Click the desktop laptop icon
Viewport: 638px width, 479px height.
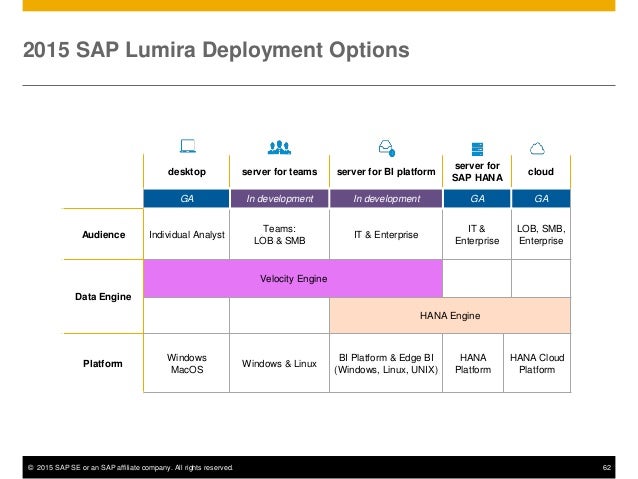click(188, 146)
